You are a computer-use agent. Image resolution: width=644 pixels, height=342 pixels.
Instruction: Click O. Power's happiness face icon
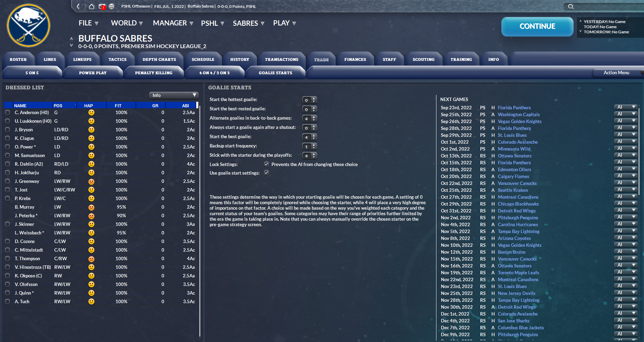click(x=91, y=147)
